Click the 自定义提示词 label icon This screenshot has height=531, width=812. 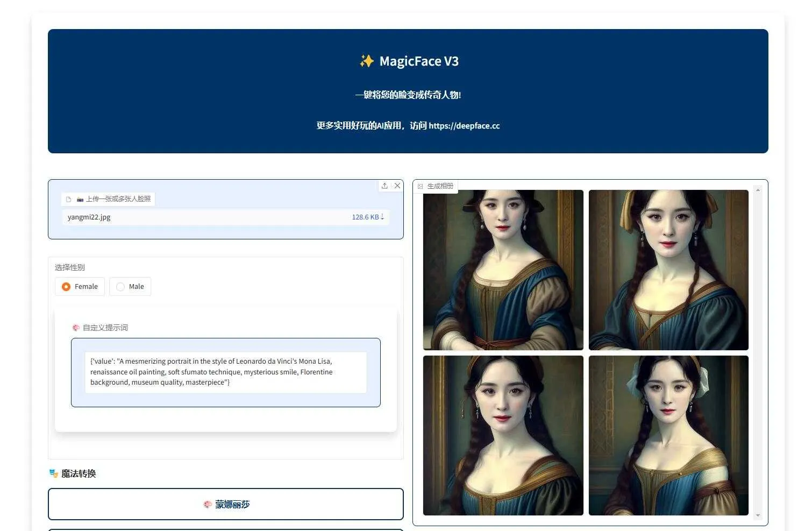pyautogui.click(x=76, y=328)
